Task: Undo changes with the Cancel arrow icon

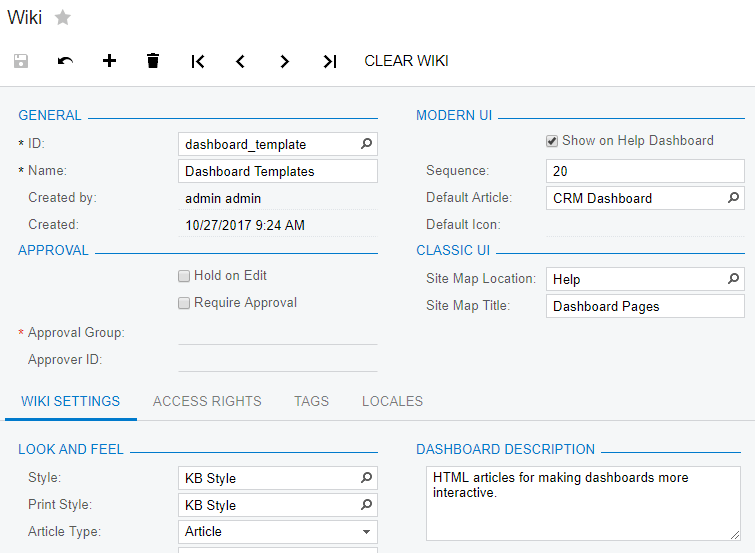Action: (x=65, y=61)
